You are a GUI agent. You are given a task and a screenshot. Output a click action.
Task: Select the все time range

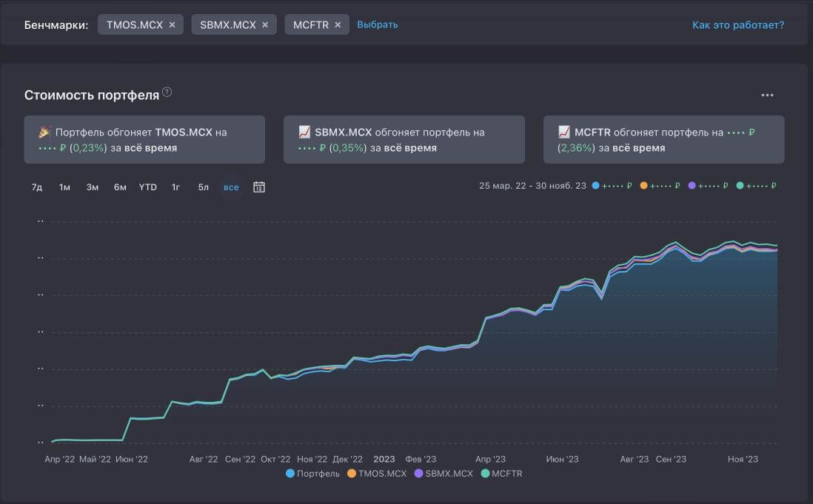click(231, 187)
